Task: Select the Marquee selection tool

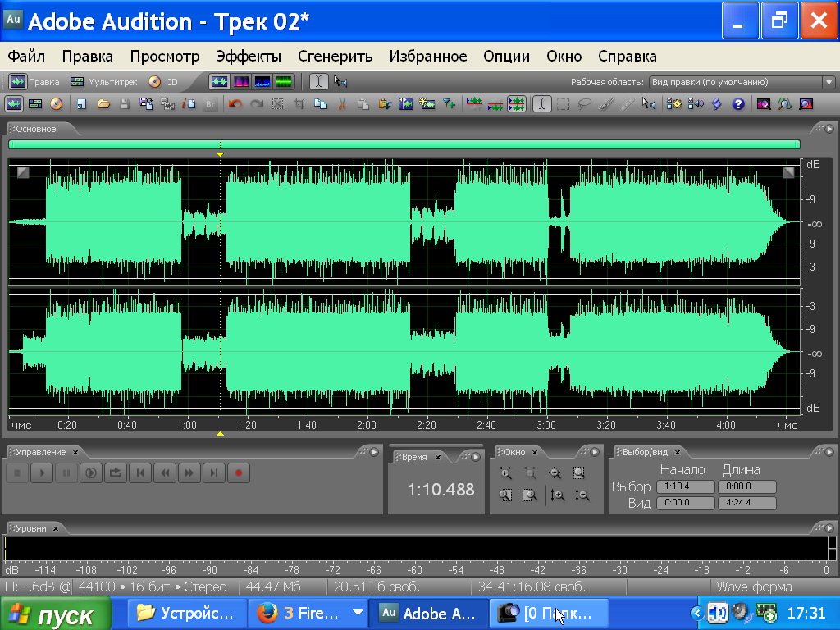Action: [563, 104]
